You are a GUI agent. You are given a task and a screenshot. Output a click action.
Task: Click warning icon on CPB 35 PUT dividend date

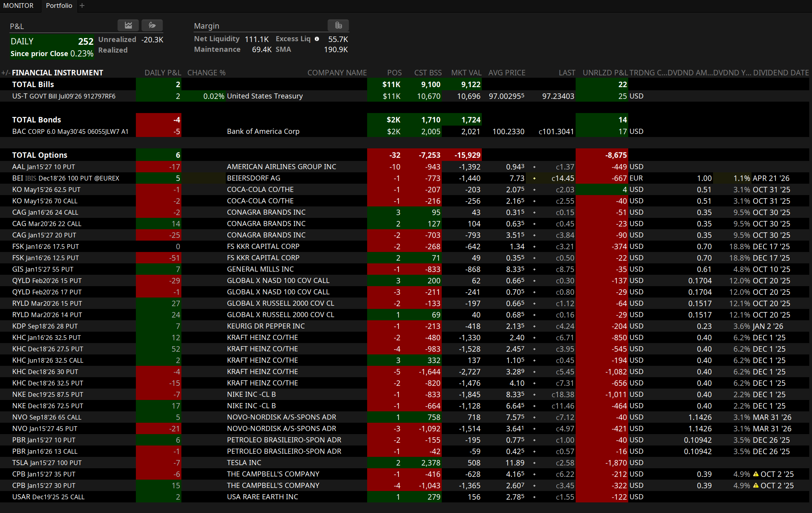(755, 474)
